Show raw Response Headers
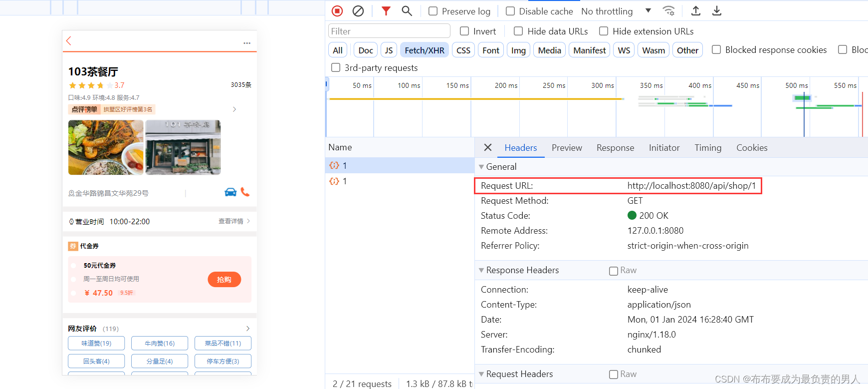The width and height of the screenshot is (868, 389). click(x=614, y=271)
